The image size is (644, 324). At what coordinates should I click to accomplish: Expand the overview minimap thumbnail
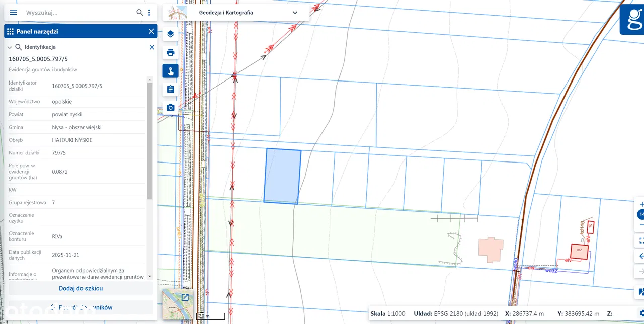[185, 297]
